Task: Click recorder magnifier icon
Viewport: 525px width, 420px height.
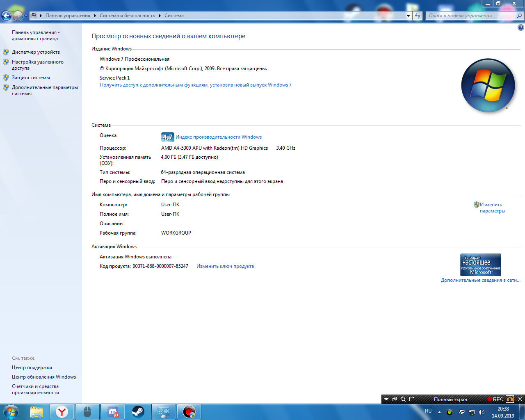Action: (x=403, y=399)
